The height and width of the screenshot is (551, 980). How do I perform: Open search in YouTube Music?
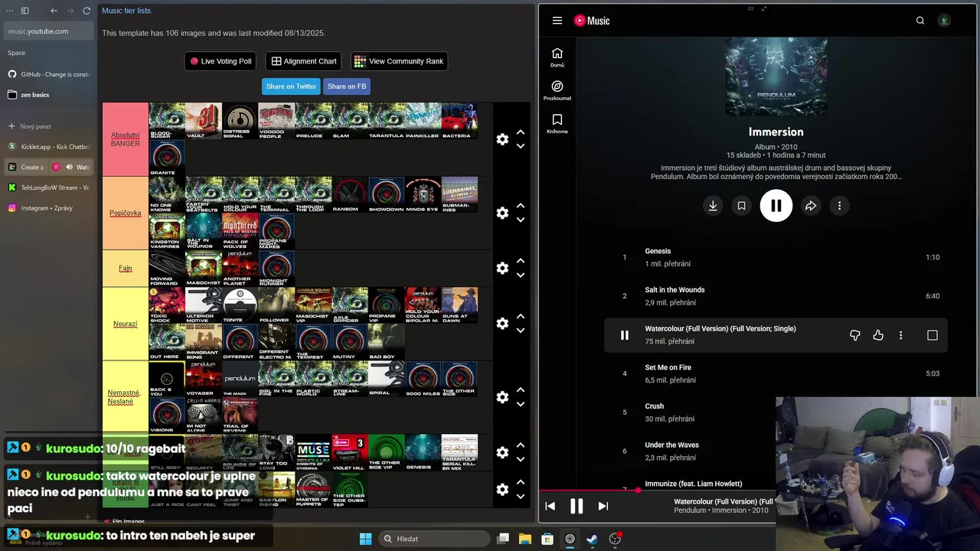click(920, 21)
